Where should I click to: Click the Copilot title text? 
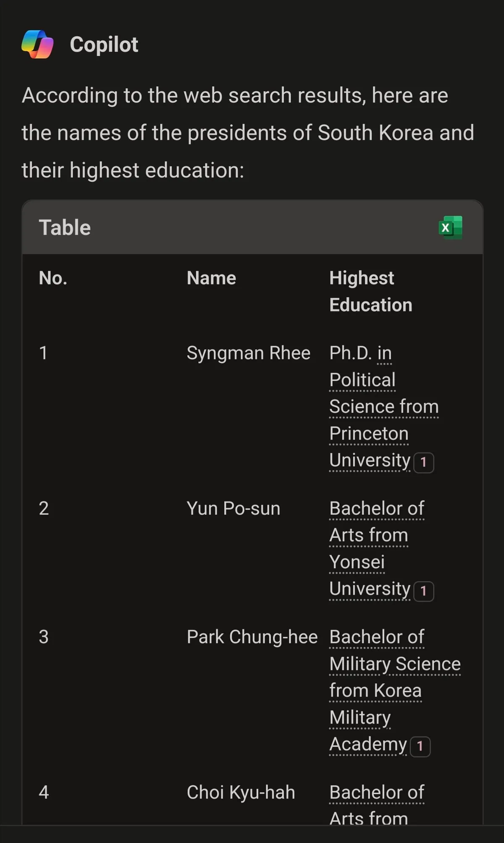click(x=104, y=44)
